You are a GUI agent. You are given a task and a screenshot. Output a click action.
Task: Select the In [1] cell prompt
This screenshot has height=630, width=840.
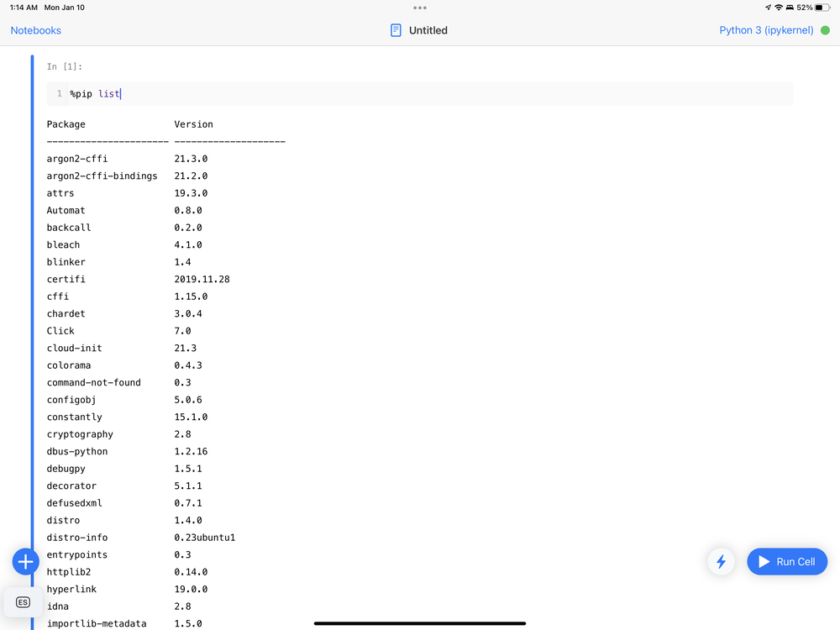pos(65,66)
